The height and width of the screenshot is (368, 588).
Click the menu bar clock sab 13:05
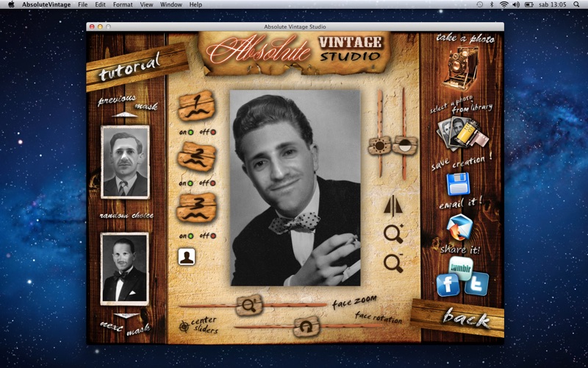(x=553, y=4)
